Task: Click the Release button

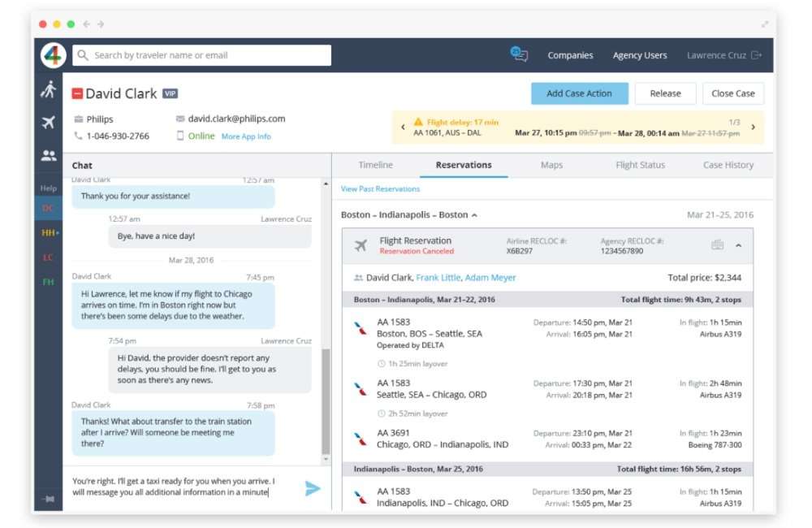Action: pos(666,93)
